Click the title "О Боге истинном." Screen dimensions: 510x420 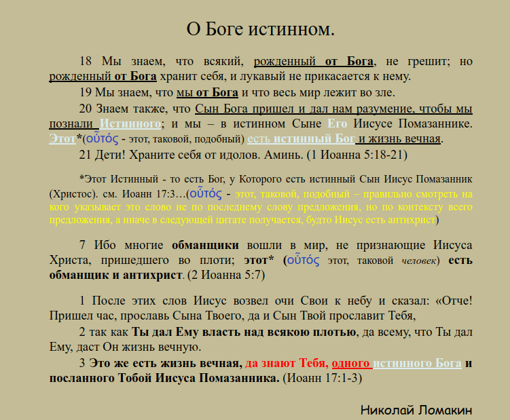click(x=260, y=30)
